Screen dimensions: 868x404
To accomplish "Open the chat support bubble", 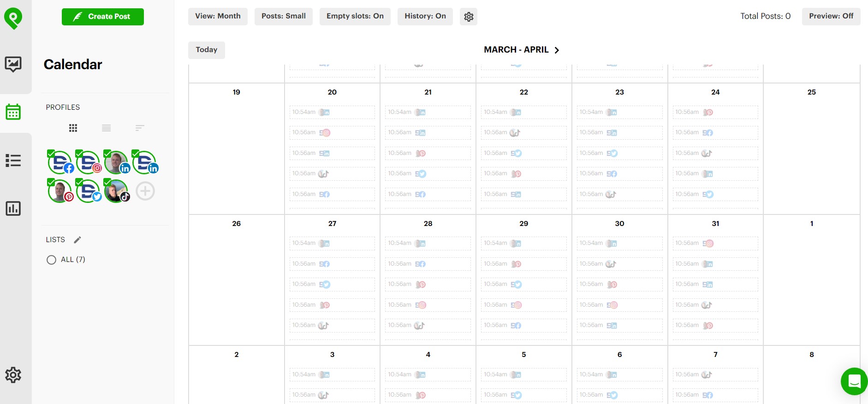I will coord(854,381).
